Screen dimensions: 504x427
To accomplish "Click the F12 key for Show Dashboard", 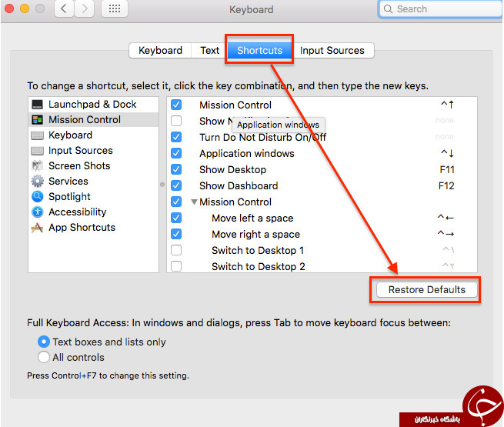I will [x=446, y=185].
